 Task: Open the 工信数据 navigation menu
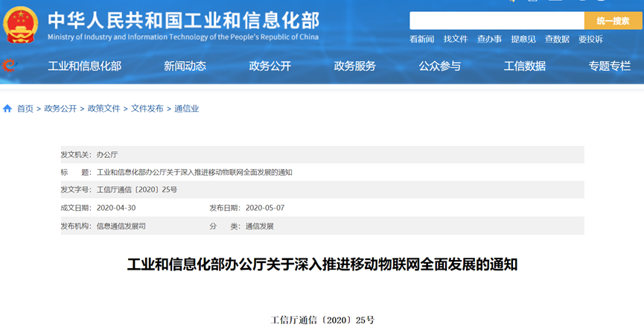click(524, 66)
